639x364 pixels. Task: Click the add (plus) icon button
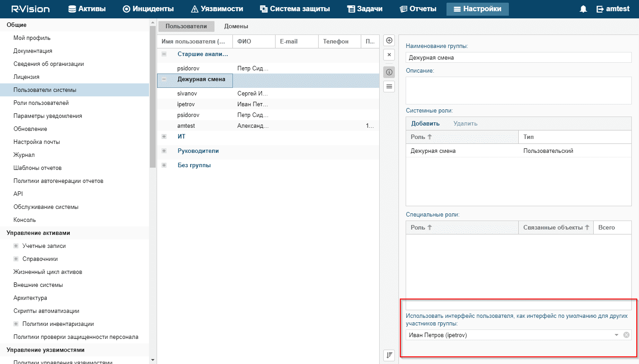click(x=390, y=40)
